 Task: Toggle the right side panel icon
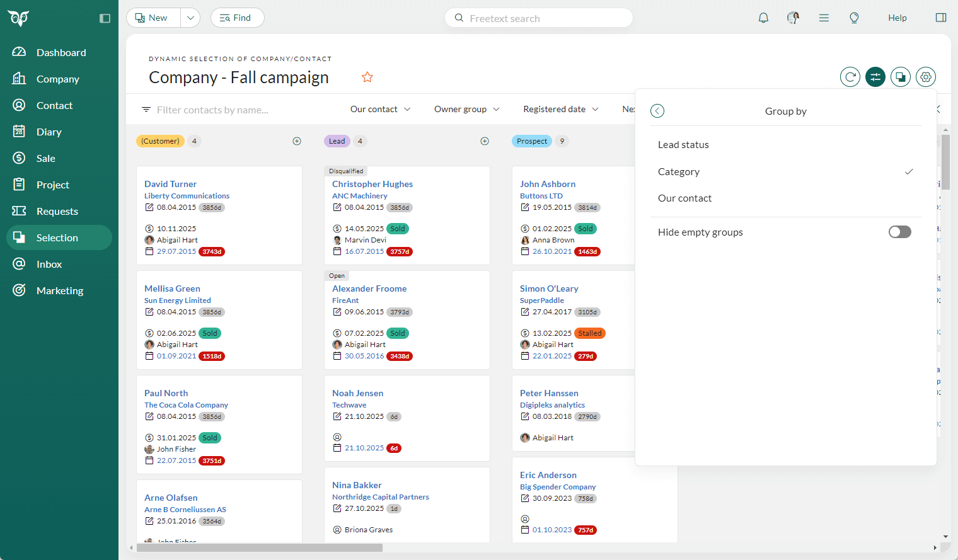940,18
